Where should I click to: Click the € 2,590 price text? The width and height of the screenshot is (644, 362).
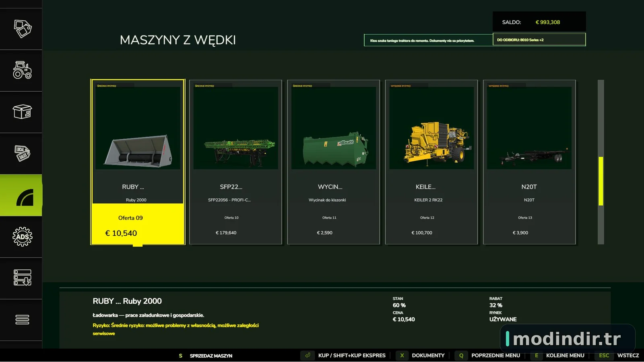[325, 233]
